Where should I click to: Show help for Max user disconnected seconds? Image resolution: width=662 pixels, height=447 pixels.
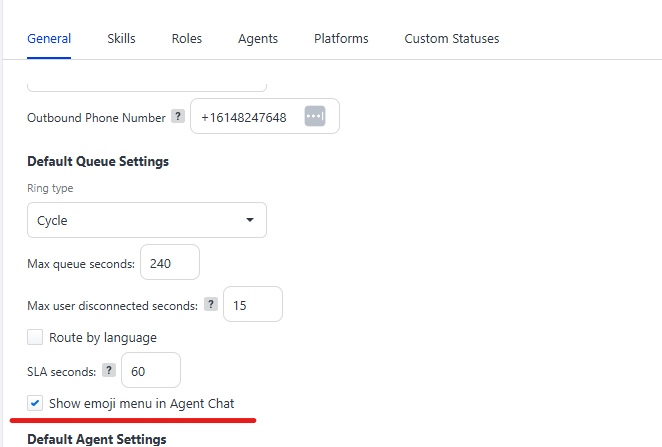click(x=211, y=304)
